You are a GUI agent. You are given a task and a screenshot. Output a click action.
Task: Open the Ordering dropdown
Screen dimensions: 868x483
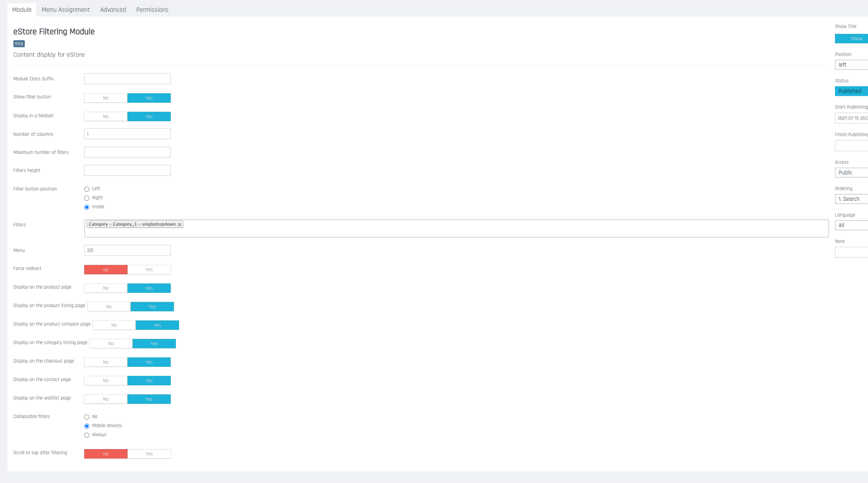click(851, 199)
